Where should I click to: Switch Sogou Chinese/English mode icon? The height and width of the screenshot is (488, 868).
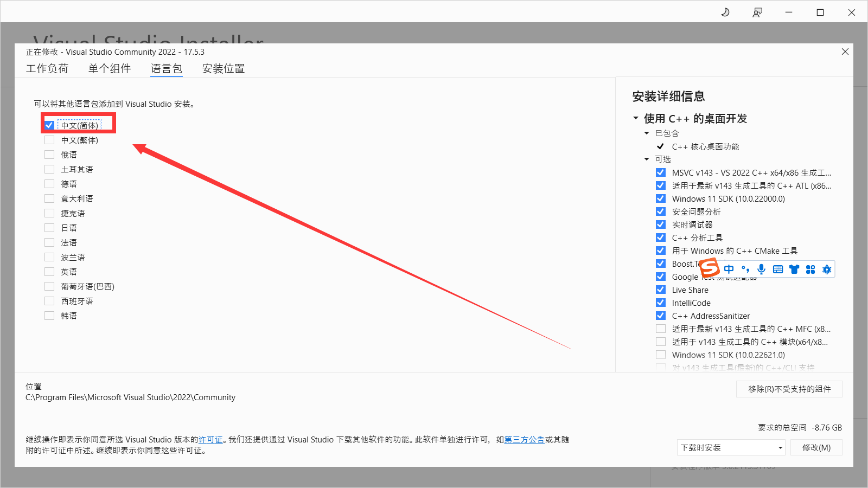(x=729, y=269)
